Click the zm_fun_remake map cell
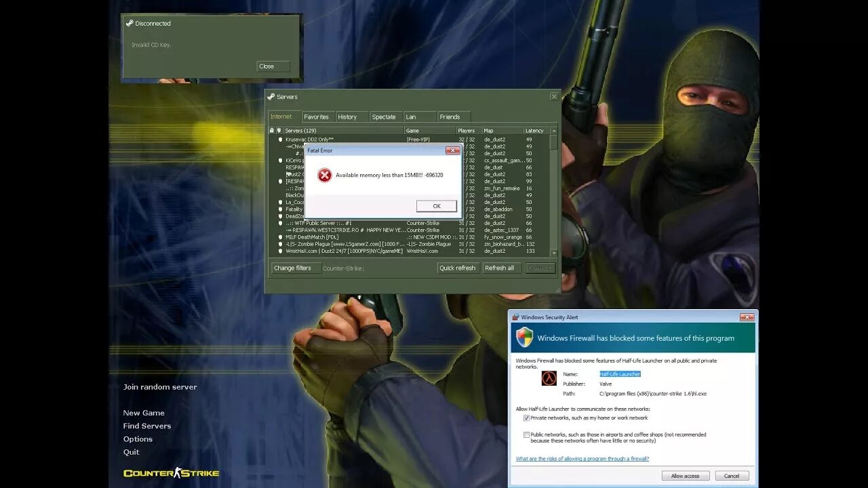The width and height of the screenshot is (868, 488). click(x=502, y=188)
